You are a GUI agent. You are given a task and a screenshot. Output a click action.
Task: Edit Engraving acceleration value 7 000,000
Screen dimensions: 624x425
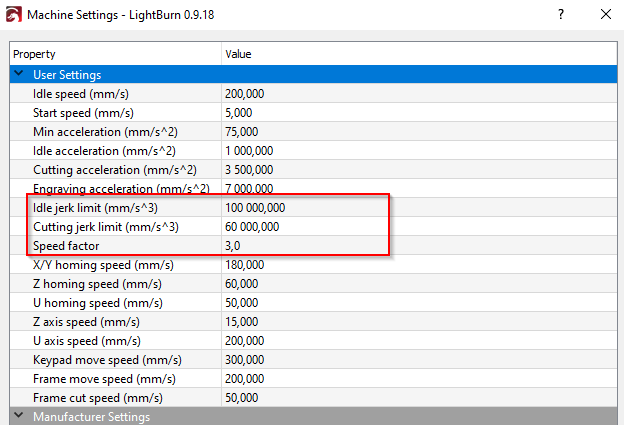(249, 189)
